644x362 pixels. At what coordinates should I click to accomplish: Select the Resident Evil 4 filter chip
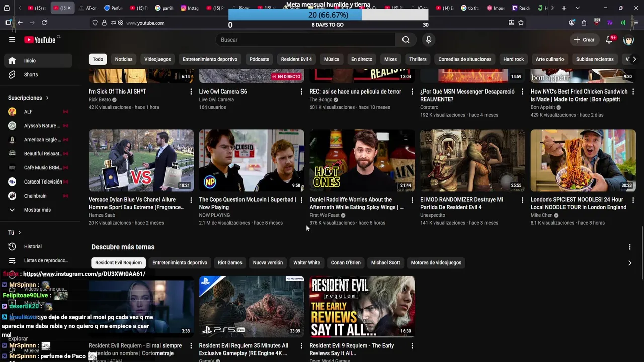point(296,59)
